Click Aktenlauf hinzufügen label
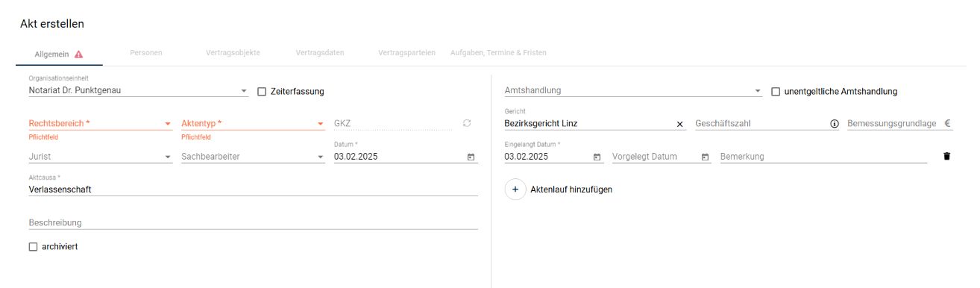Viewport: 980px width, 288px height. pyautogui.click(x=571, y=190)
